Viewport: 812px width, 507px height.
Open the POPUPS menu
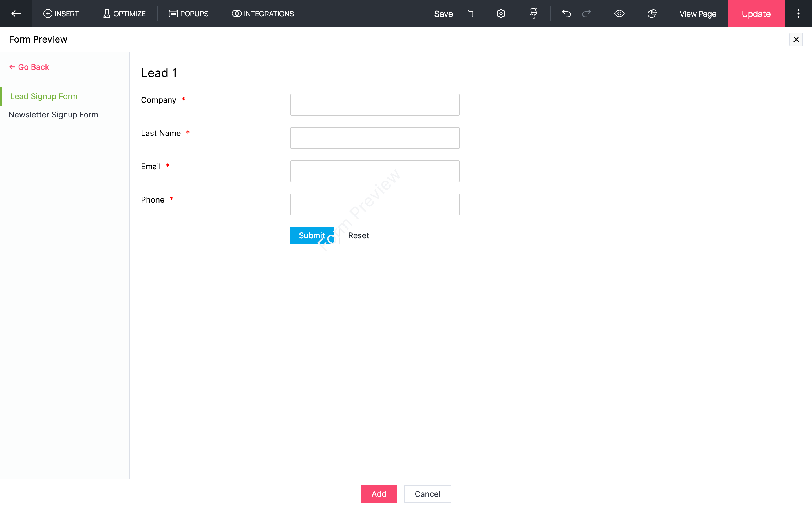[189, 14]
